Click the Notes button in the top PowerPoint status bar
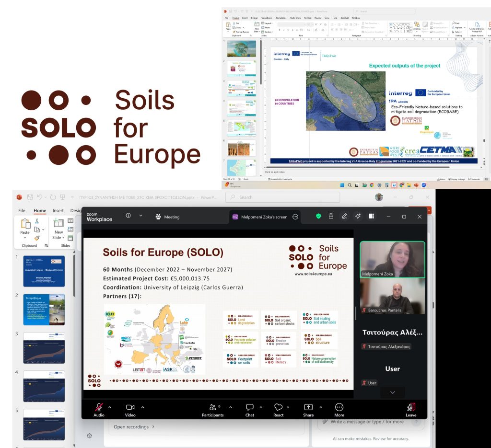491x448 pixels. [441, 179]
